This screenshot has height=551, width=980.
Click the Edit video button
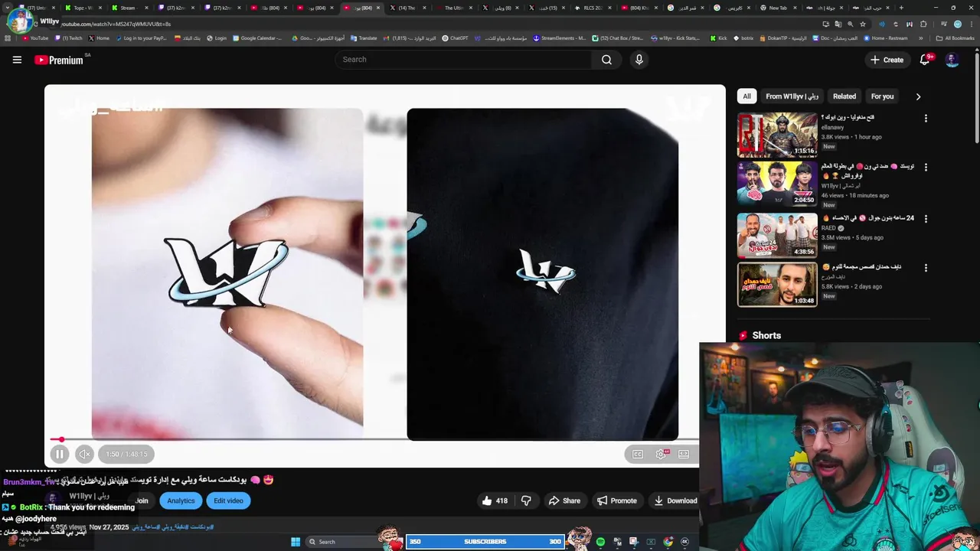228,500
